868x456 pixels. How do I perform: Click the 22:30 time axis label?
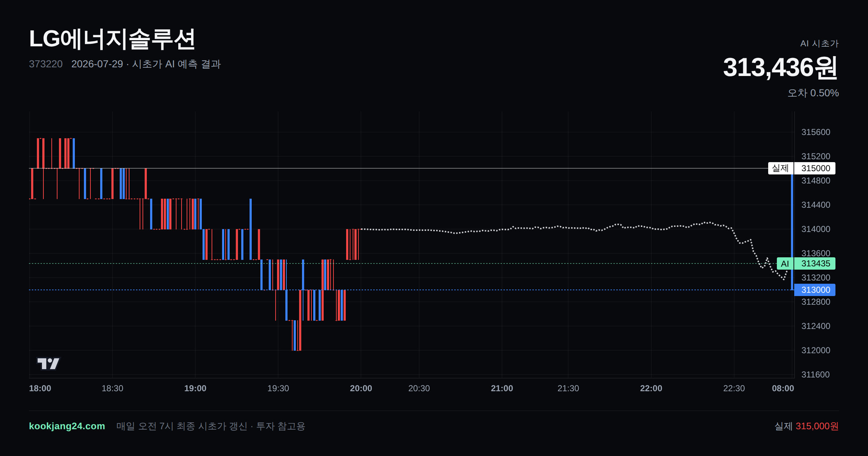734,388
